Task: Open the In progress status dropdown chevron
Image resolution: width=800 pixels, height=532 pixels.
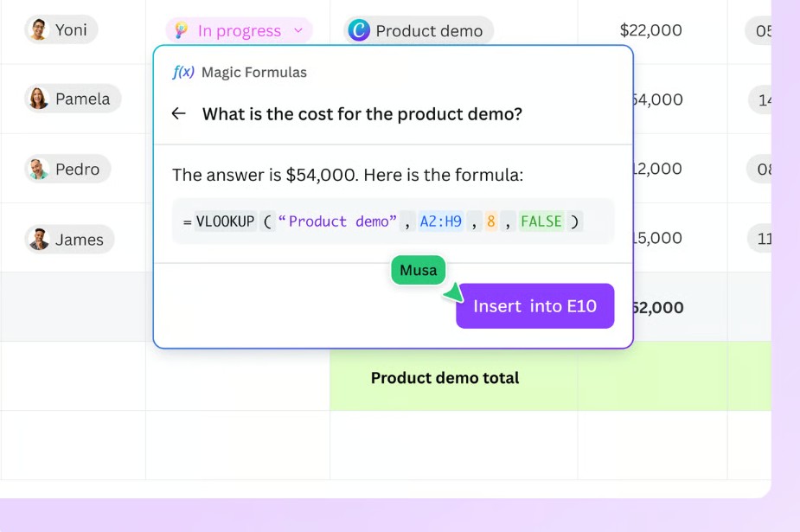Action: pos(298,30)
